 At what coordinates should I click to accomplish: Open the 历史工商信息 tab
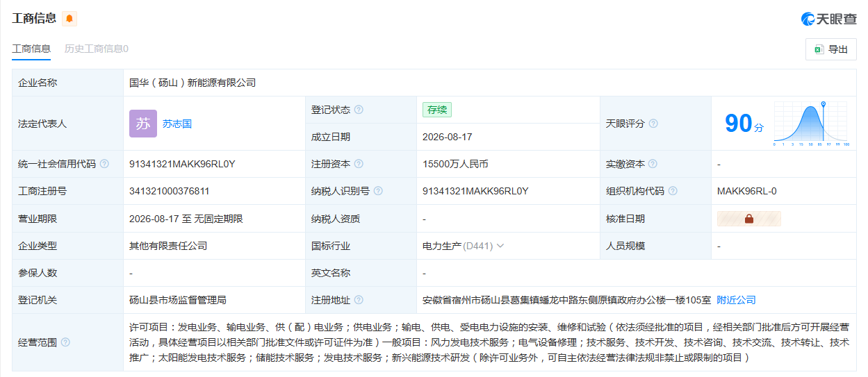tap(97, 49)
